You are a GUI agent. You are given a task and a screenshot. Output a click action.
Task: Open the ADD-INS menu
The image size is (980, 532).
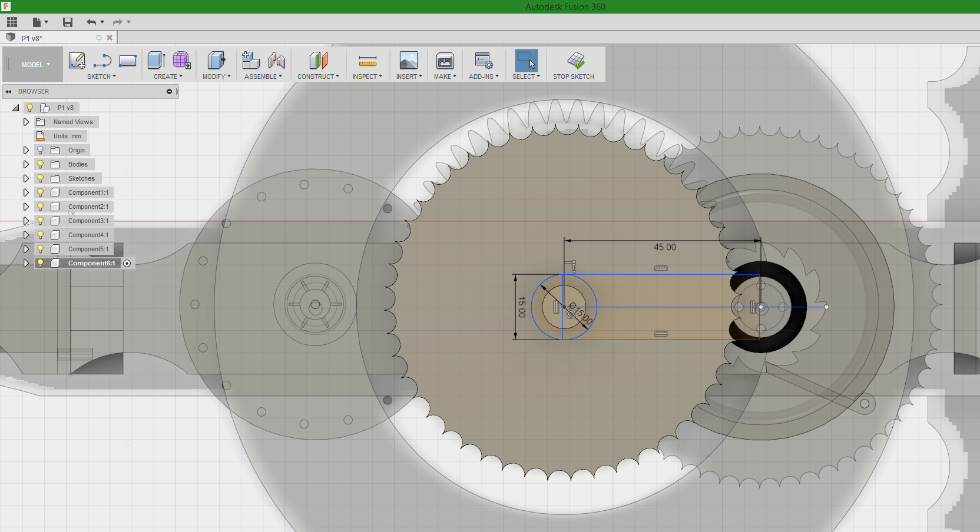[x=484, y=77]
